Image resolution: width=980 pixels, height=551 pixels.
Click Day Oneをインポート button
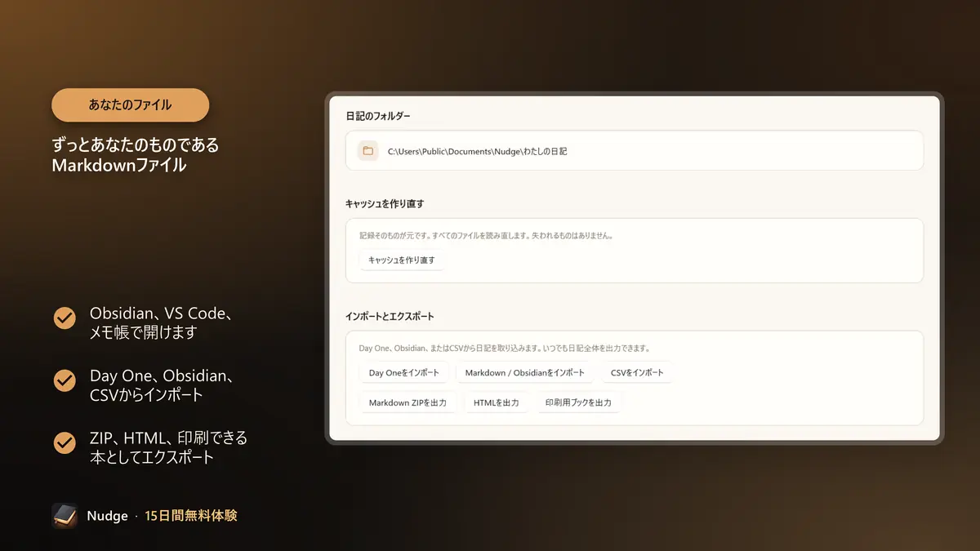[403, 373]
